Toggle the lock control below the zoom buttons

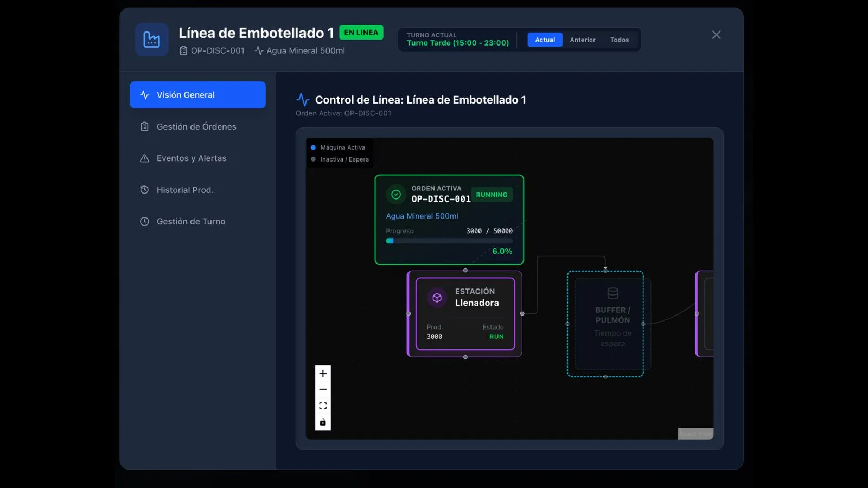pos(323,421)
